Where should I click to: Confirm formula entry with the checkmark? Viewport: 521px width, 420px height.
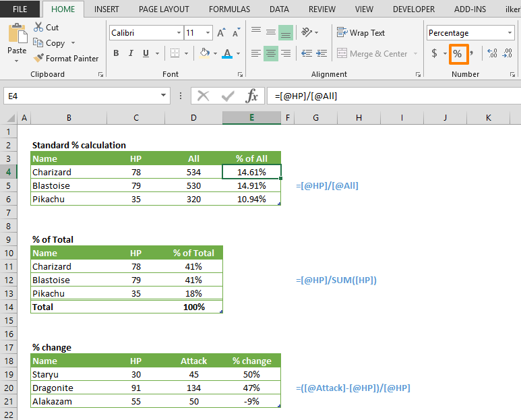click(228, 96)
